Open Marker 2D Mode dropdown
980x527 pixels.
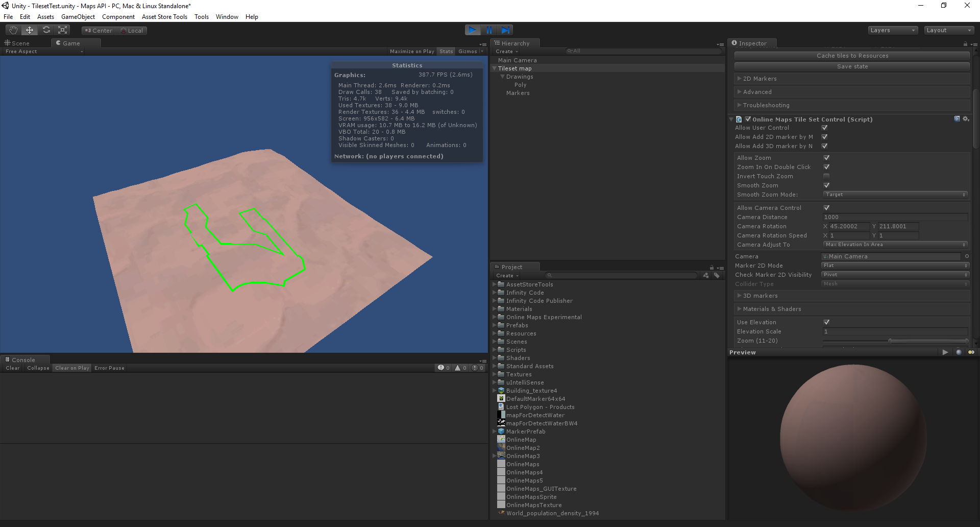(895, 266)
